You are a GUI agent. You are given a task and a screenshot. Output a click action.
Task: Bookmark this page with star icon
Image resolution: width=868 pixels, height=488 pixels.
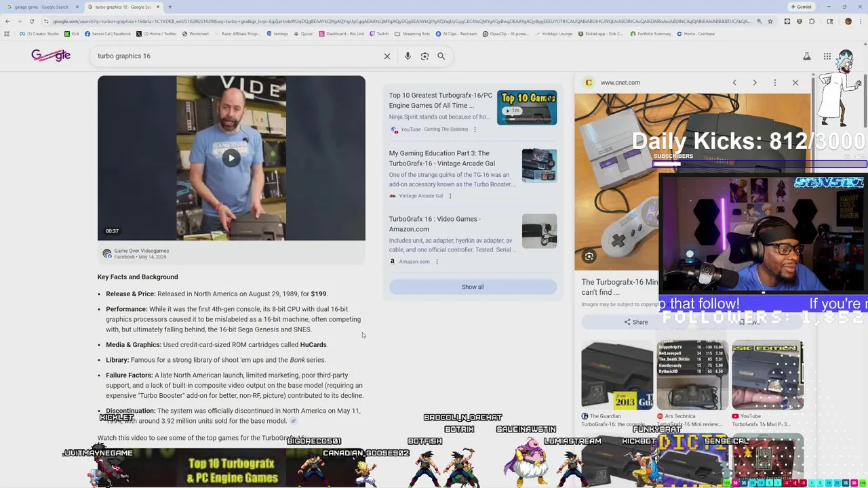pos(770,21)
